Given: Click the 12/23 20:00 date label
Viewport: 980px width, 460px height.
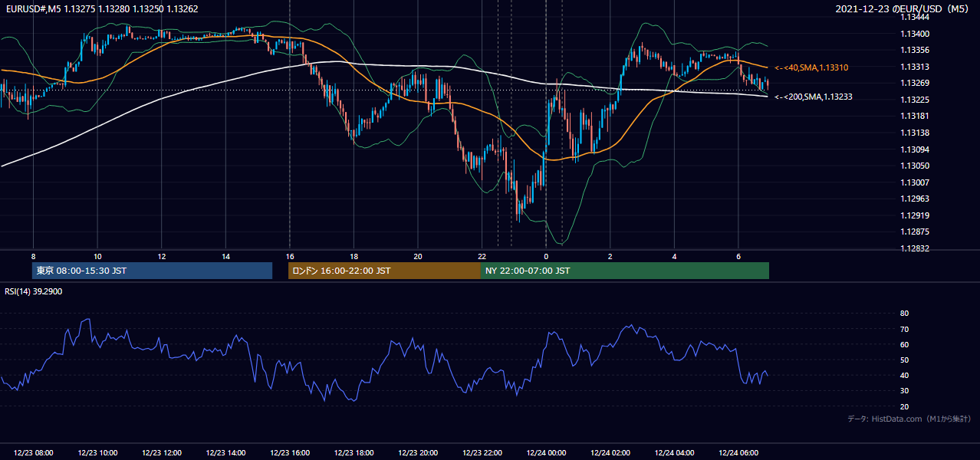Looking at the screenshot, I should tap(418, 453).
